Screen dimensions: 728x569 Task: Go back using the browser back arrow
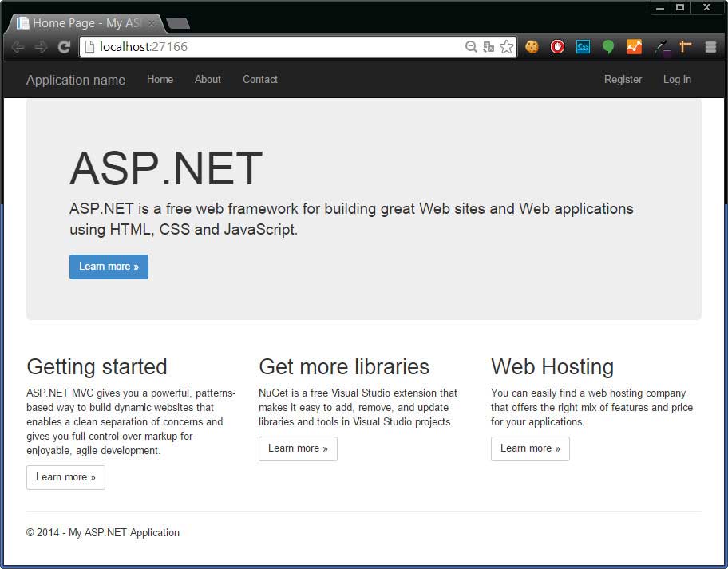point(18,47)
